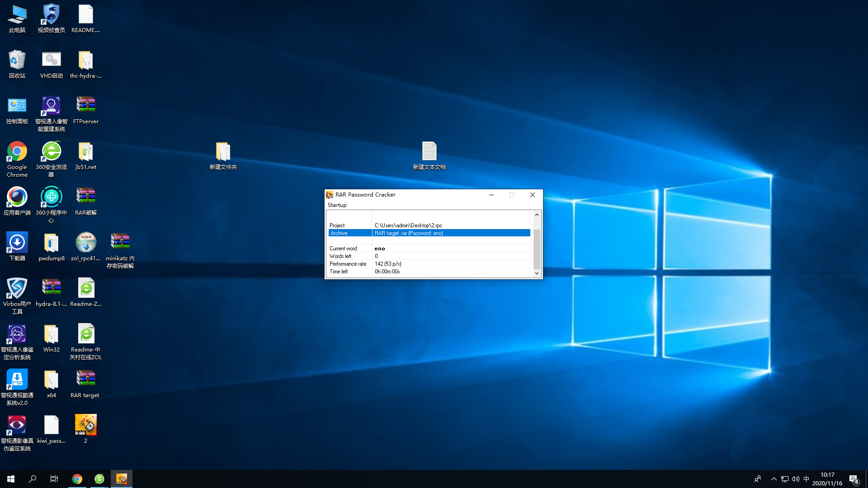Open the project file named 2

point(85,425)
